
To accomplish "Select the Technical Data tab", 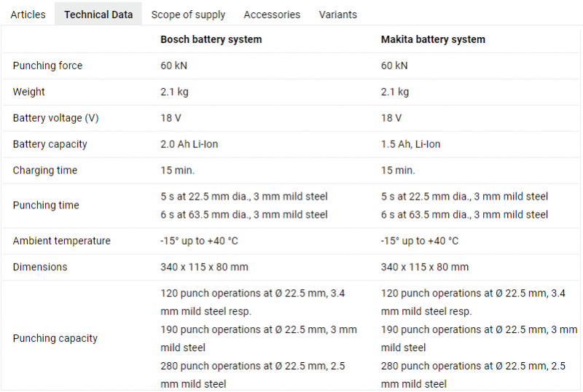I will [x=98, y=15].
